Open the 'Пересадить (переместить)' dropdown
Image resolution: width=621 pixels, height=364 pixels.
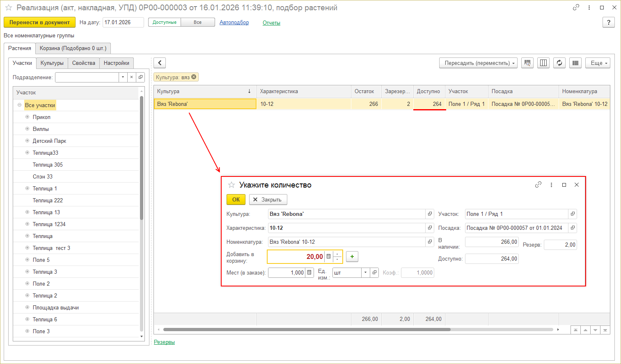[478, 63]
